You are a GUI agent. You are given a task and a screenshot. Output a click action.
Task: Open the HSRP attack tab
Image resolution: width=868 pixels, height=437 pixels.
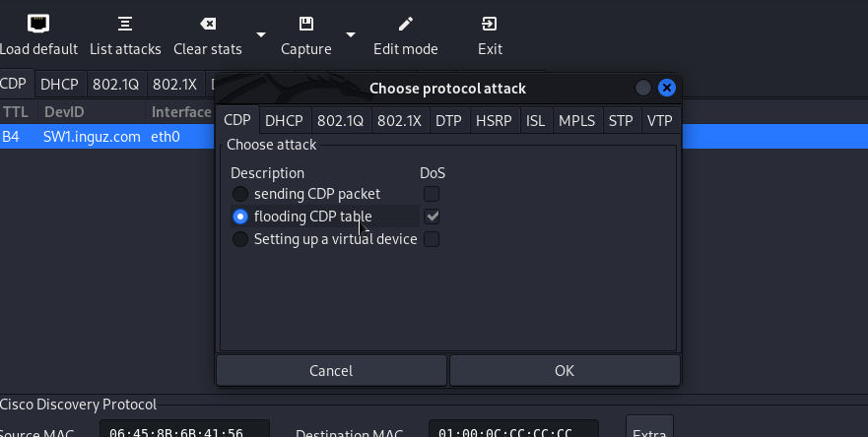coord(494,121)
